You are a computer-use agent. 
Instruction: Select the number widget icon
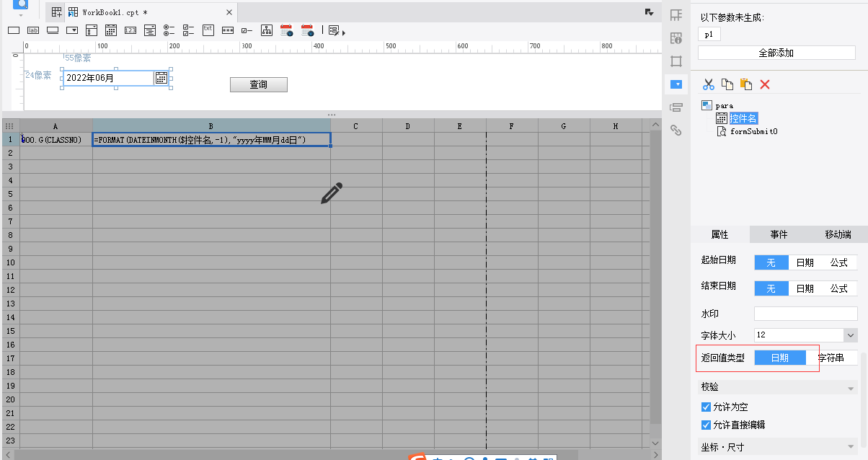(x=130, y=30)
